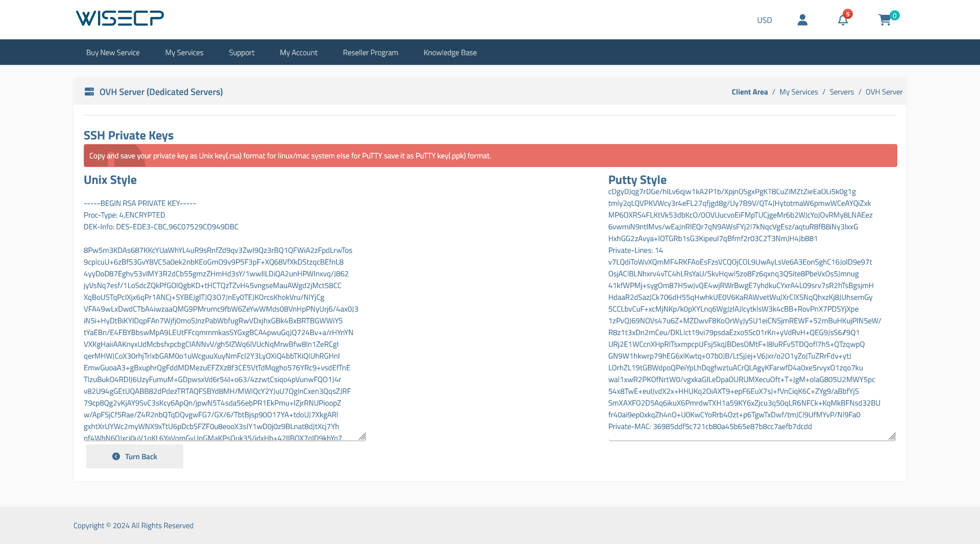Click the Proc-Type: 4,ENCRYPTED line
980x544 pixels.
[x=125, y=215]
